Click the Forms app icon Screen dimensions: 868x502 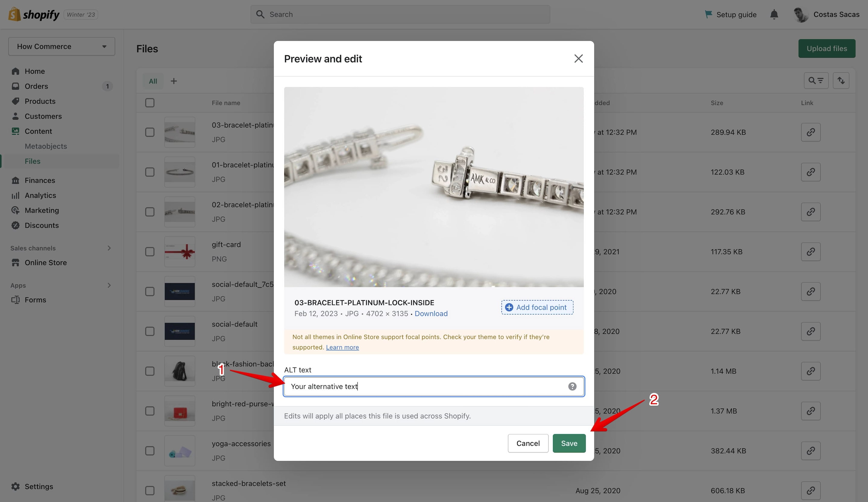[15, 300]
